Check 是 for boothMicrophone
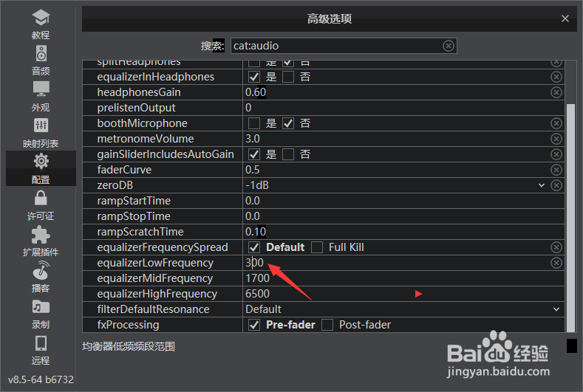 click(254, 123)
